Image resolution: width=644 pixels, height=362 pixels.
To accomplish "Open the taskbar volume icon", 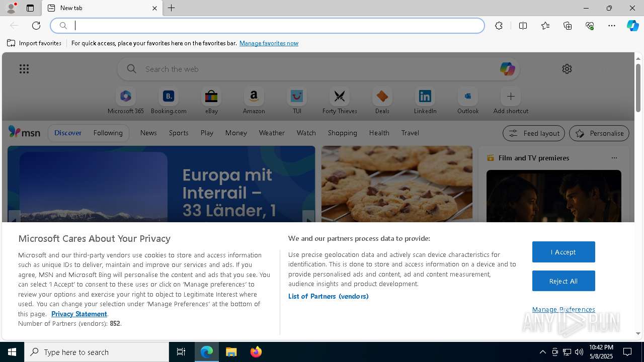I will pyautogui.click(x=579, y=352).
